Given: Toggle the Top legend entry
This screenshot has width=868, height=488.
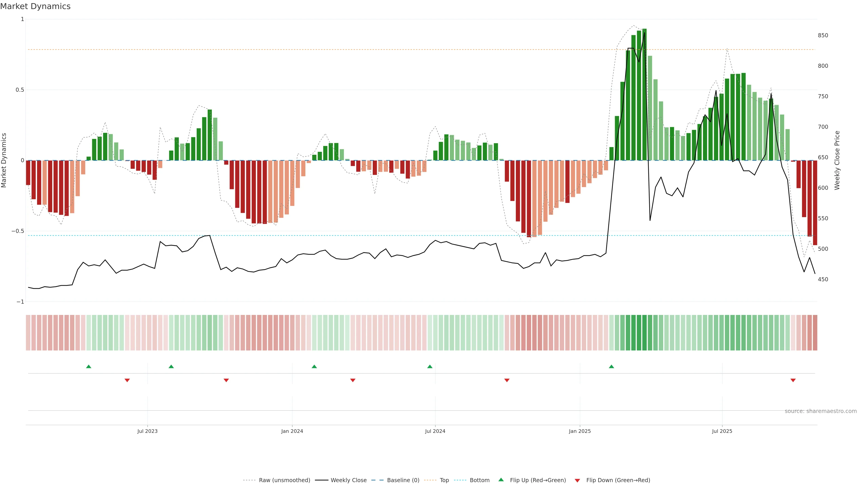Looking at the screenshot, I should tap(444, 480).
